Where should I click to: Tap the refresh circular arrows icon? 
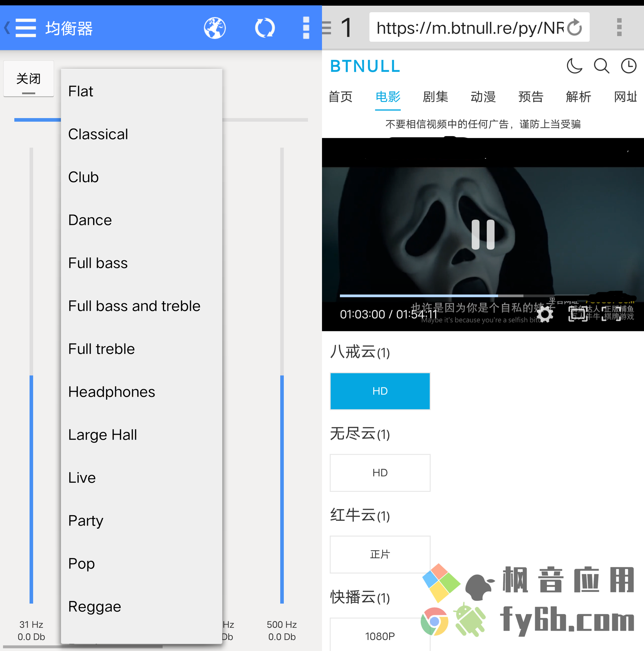(265, 28)
